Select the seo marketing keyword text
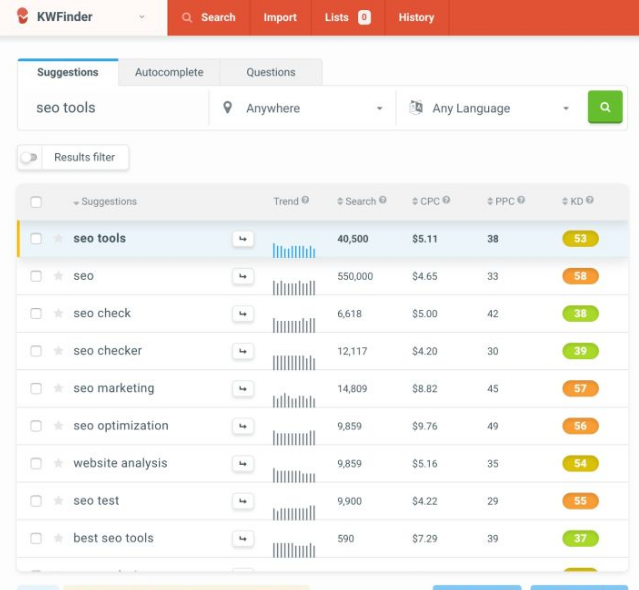Image resolution: width=639 pixels, height=590 pixels. tap(114, 388)
